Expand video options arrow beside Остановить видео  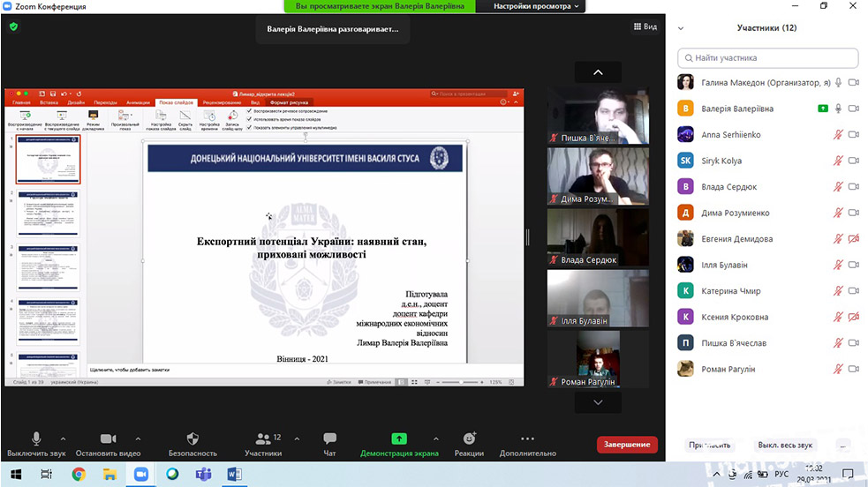click(x=138, y=438)
